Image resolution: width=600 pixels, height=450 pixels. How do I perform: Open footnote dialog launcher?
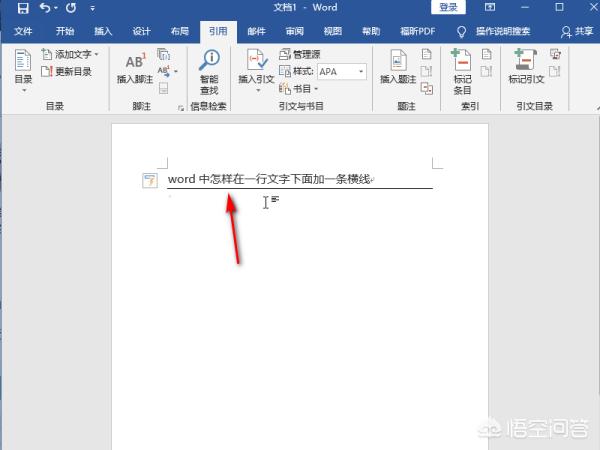click(x=181, y=108)
